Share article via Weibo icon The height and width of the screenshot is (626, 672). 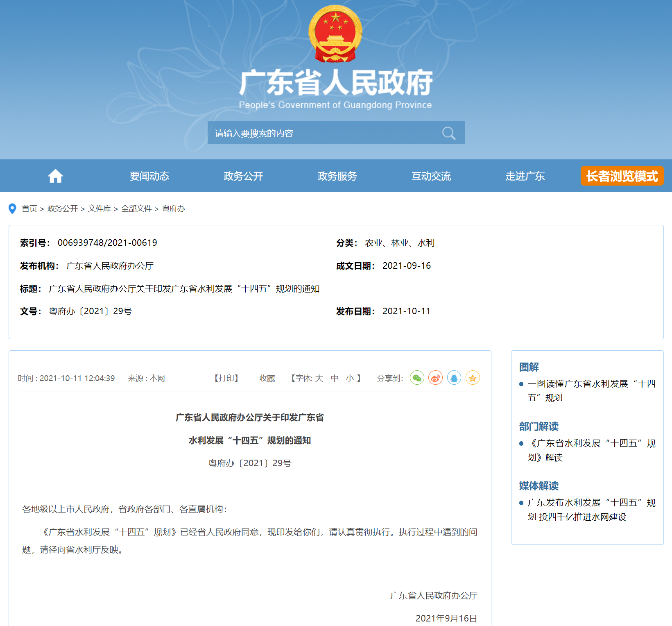point(435,378)
